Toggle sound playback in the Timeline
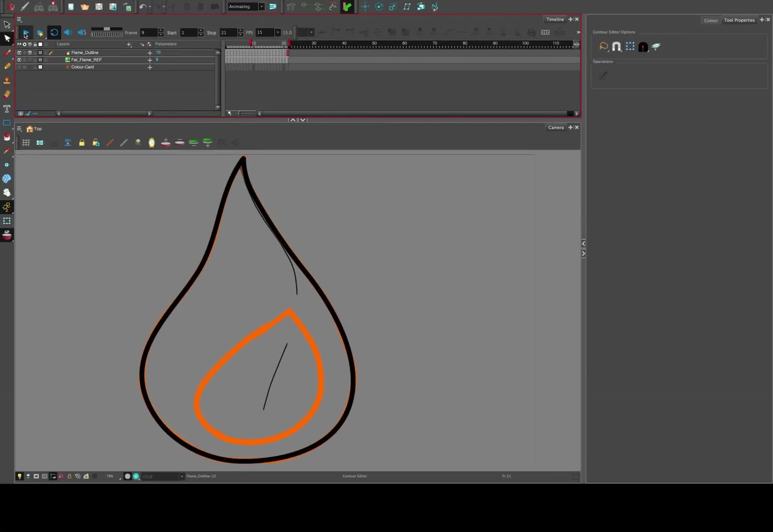Viewport: 773px width, 532px height. pos(68,32)
